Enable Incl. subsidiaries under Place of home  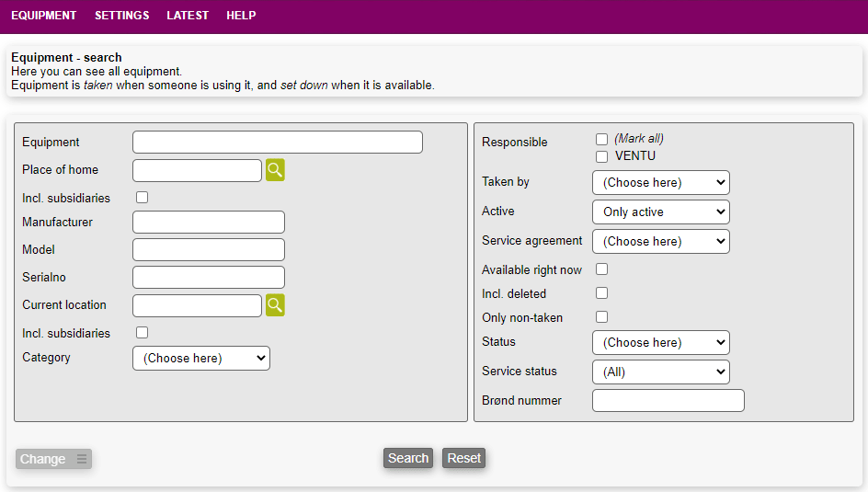tap(142, 198)
